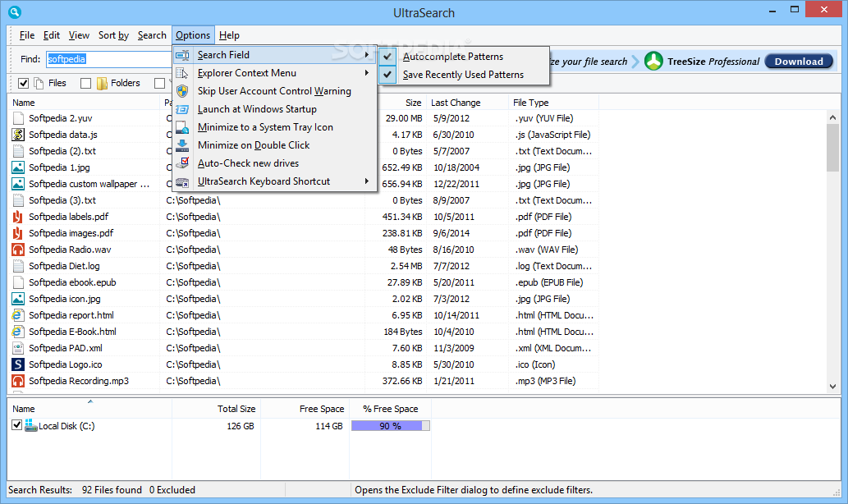Sort results by File Type column
The height and width of the screenshot is (504, 848).
pos(554,103)
